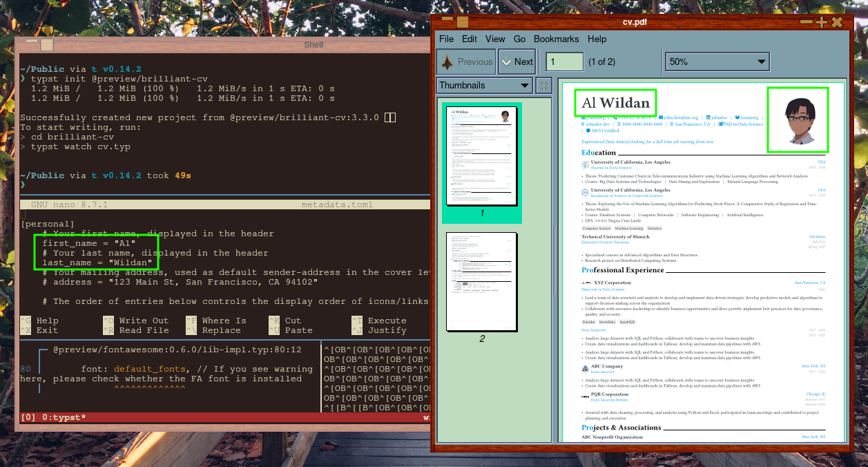Image resolution: width=868 pixels, height=467 pixels.
Task: Click the first_name line in nano
Action: [x=89, y=243]
